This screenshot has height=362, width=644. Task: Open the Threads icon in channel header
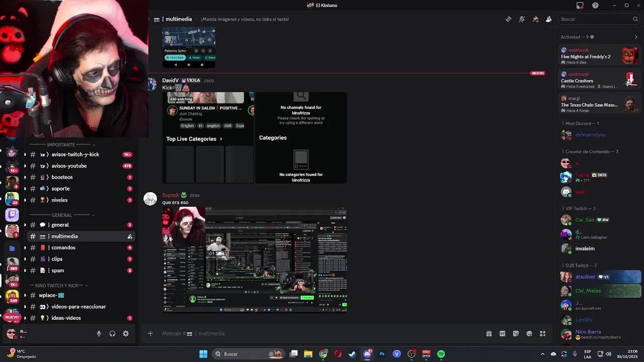508,19
